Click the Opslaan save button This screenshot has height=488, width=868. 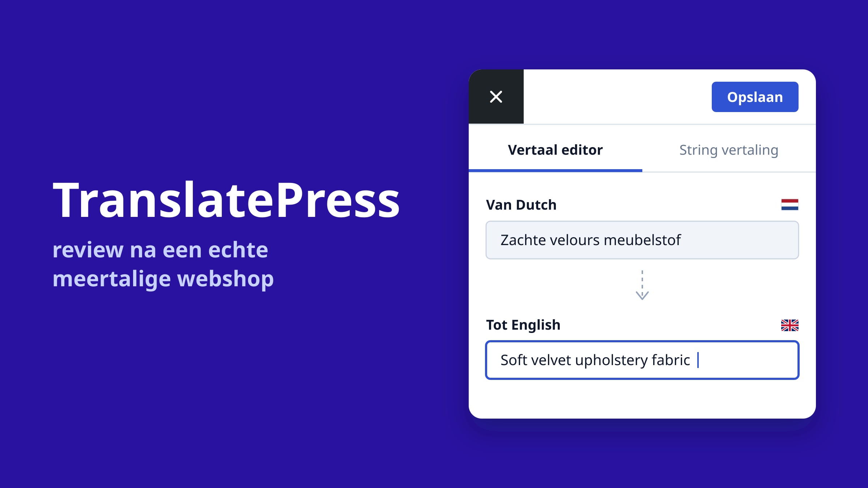[x=755, y=97]
